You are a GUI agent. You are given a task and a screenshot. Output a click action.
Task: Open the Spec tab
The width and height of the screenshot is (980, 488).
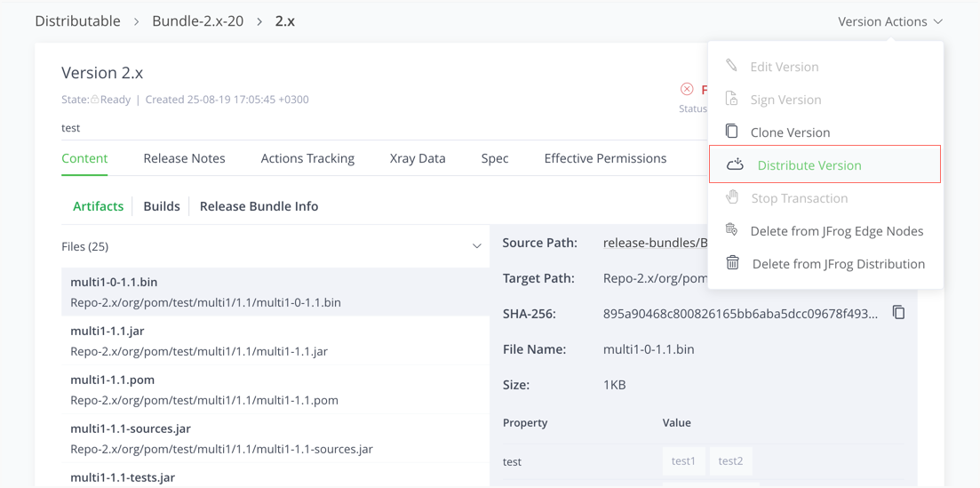(x=495, y=158)
